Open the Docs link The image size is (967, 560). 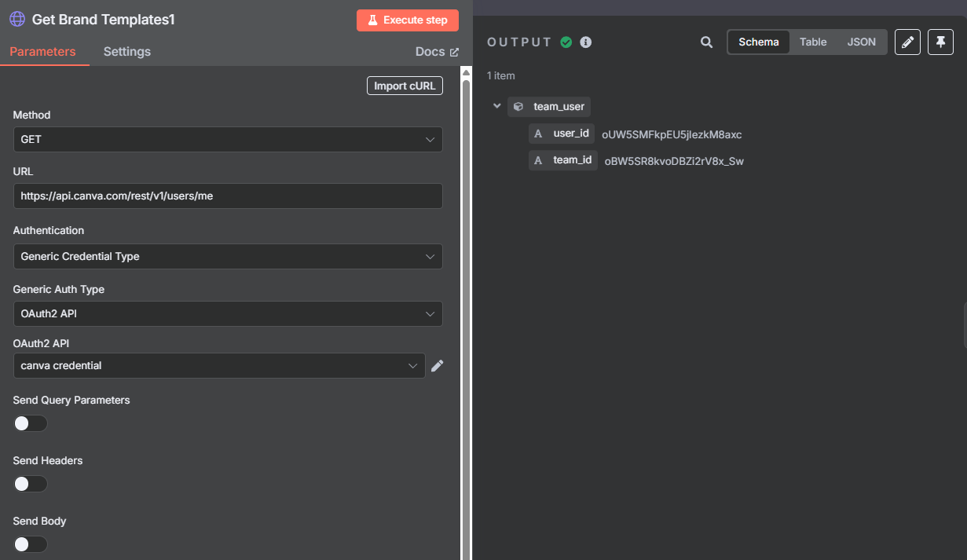coord(437,52)
